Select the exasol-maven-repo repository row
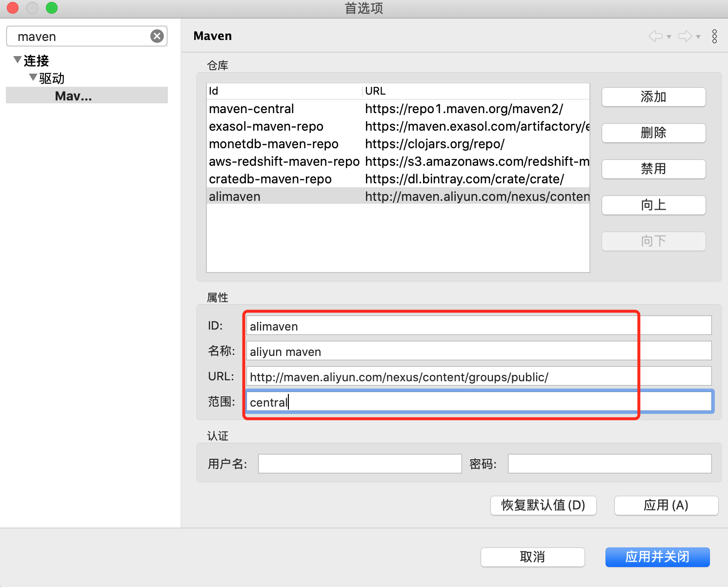The height and width of the screenshot is (587, 728). click(x=398, y=126)
